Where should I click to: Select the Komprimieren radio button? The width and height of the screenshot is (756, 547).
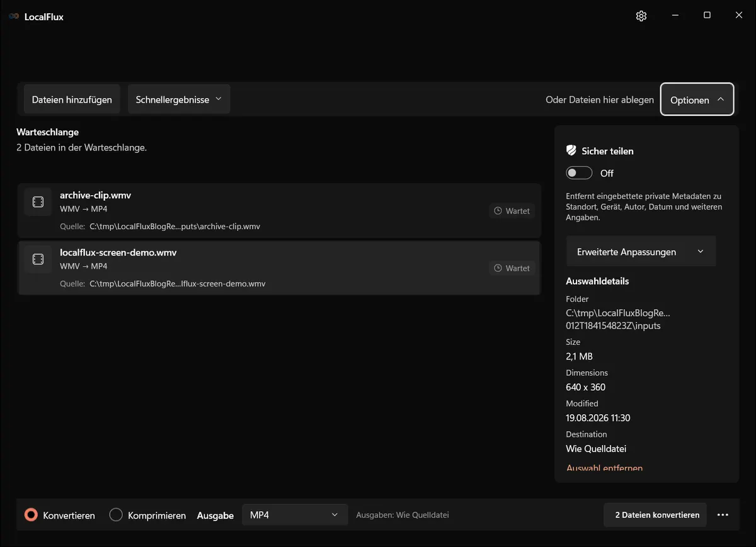pos(116,515)
